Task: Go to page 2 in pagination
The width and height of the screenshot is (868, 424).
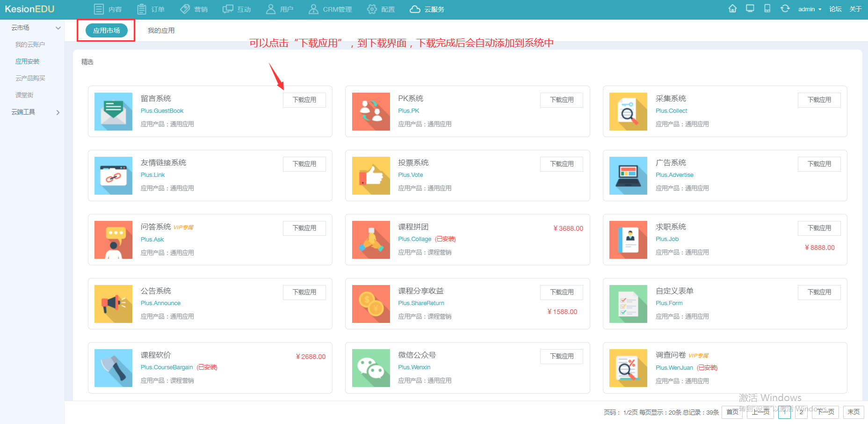Action: [x=801, y=412]
